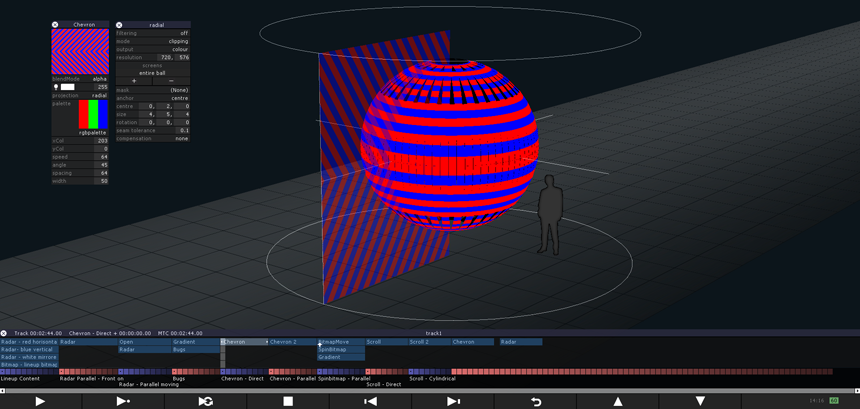Image resolution: width=860 pixels, height=409 pixels.
Task: Click the minus button to remove a screen
Action: [172, 81]
